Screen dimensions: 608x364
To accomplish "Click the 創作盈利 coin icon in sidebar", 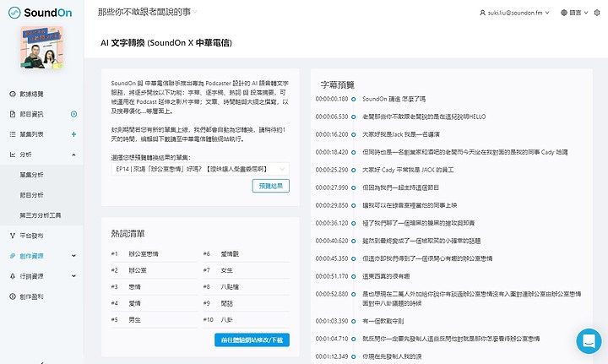I will 13,296.
